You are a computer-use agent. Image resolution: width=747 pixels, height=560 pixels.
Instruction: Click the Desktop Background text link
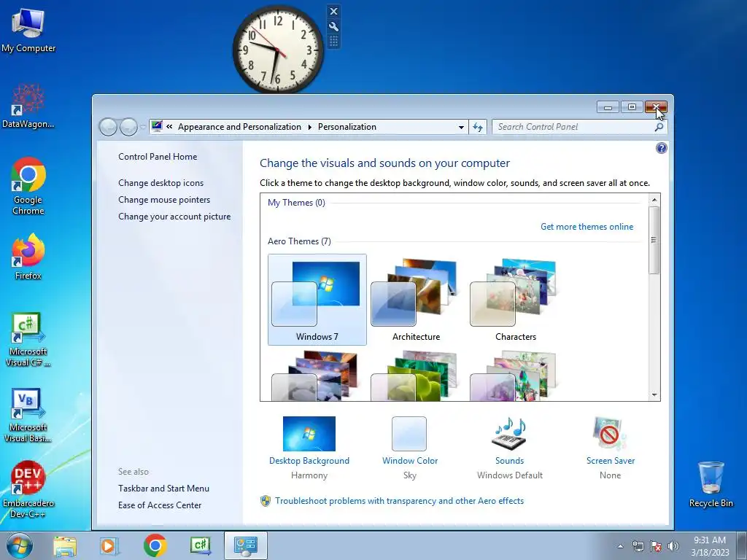click(x=309, y=461)
